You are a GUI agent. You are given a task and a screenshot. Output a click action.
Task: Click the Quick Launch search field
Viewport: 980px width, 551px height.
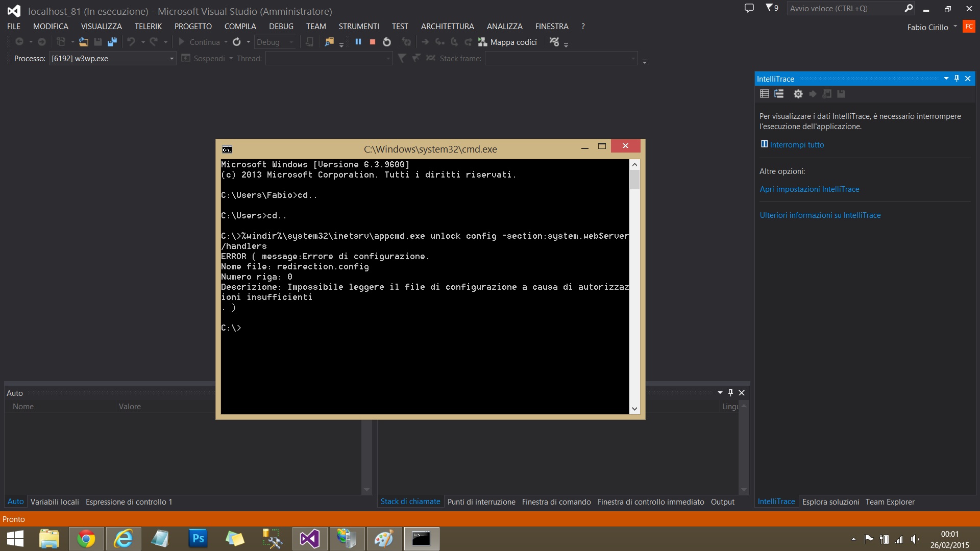coord(844,8)
